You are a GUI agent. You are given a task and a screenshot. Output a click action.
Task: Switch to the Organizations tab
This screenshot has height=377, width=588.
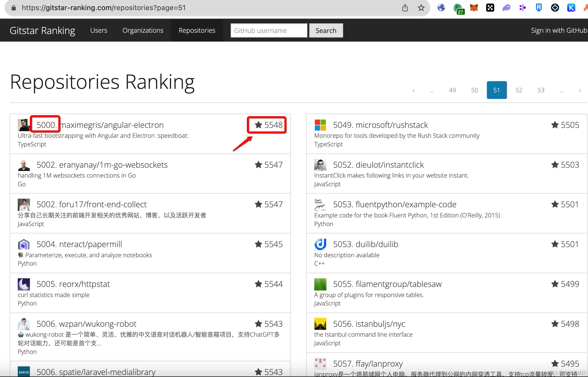pos(143,30)
